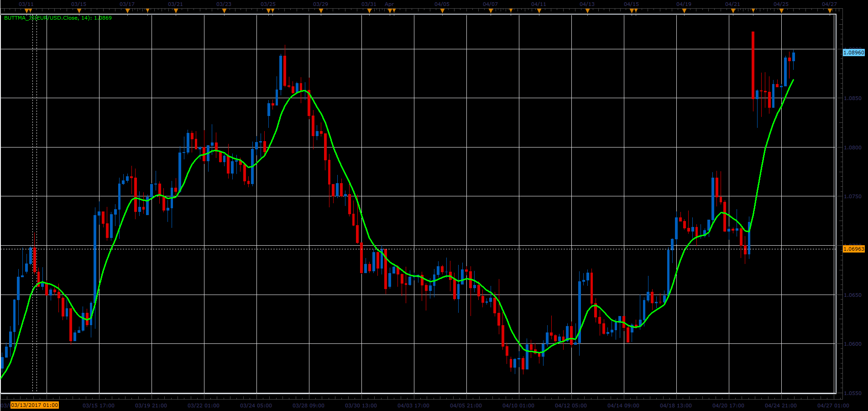Click bottom axis time 03/19 21:00
Screen dimensions: 868x411
pyautogui.click(x=151, y=406)
